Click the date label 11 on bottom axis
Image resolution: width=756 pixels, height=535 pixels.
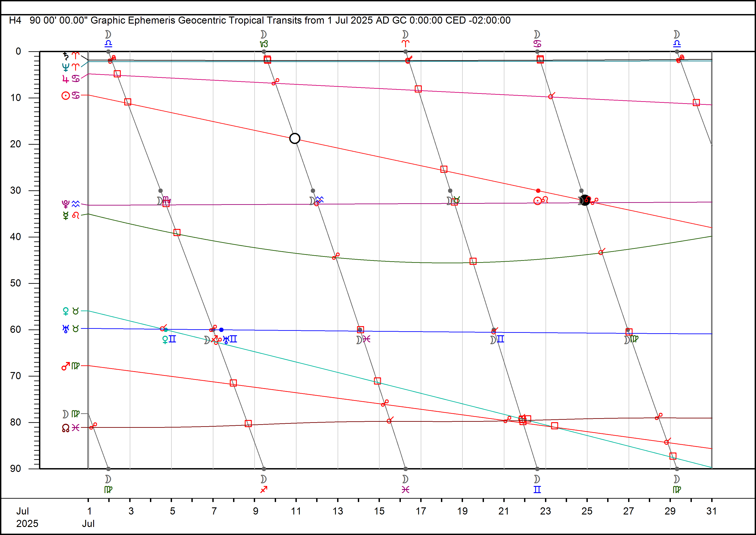[296, 511]
